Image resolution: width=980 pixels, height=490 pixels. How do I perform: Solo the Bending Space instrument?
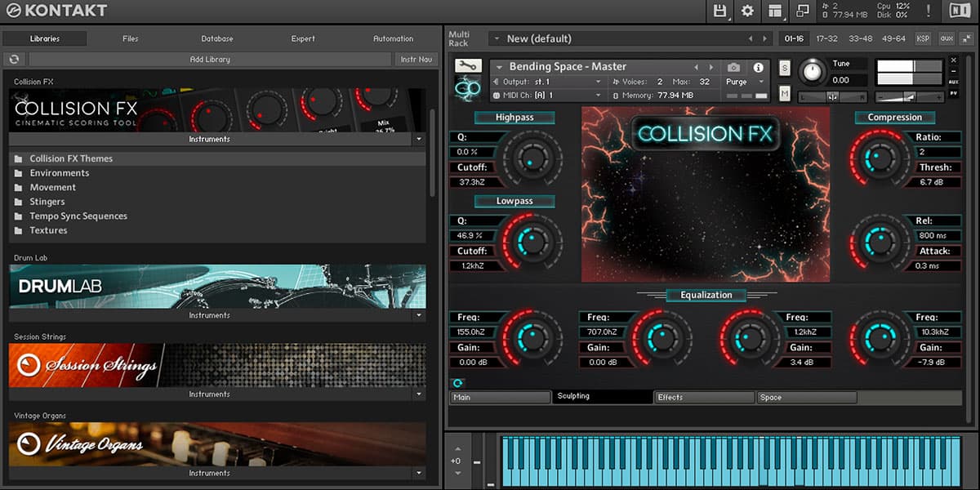click(784, 69)
